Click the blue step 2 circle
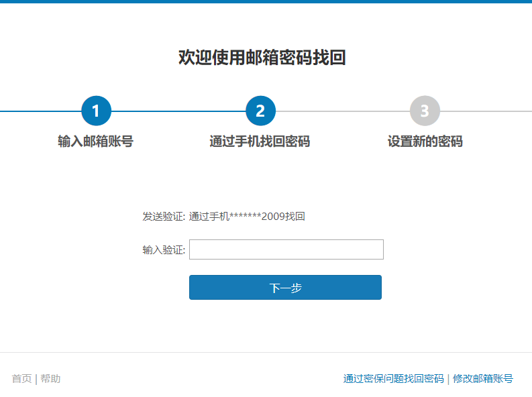The image size is (532, 397). tap(260, 111)
